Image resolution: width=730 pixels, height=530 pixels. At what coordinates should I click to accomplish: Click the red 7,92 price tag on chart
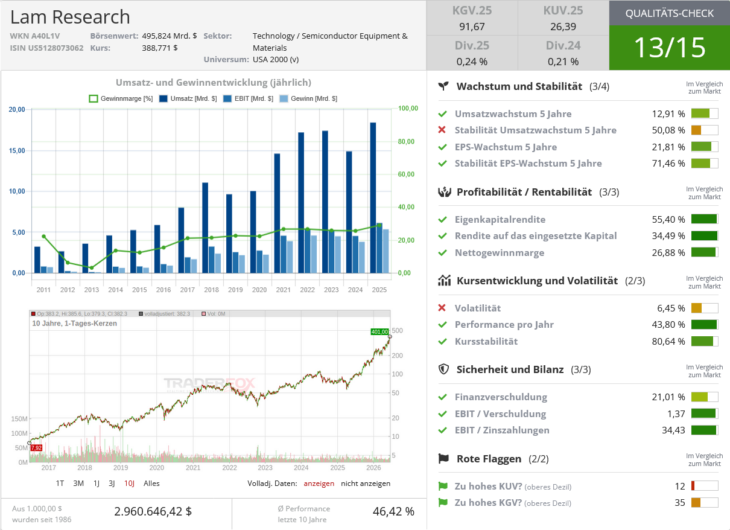(36, 448)
